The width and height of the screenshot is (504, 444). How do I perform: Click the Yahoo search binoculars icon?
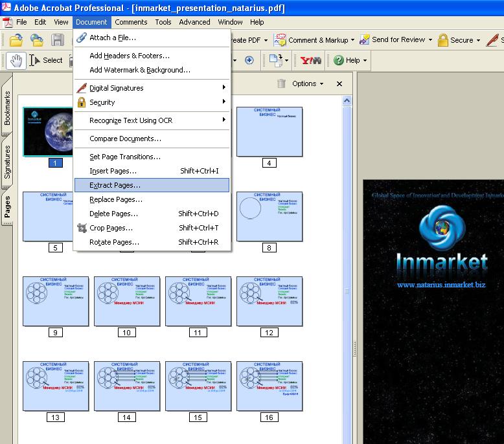pos(310,60)
